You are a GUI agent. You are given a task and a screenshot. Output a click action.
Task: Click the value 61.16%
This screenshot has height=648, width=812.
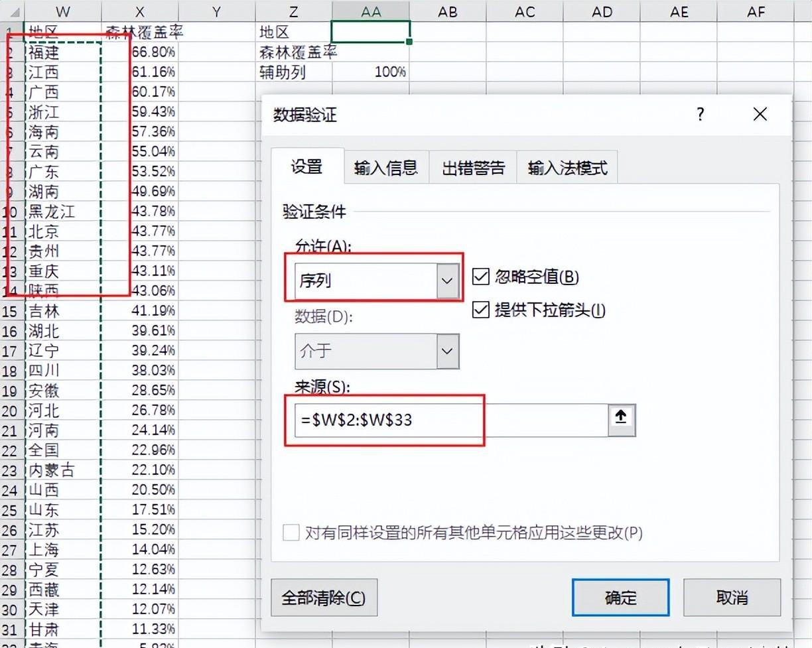pos(153,72)
